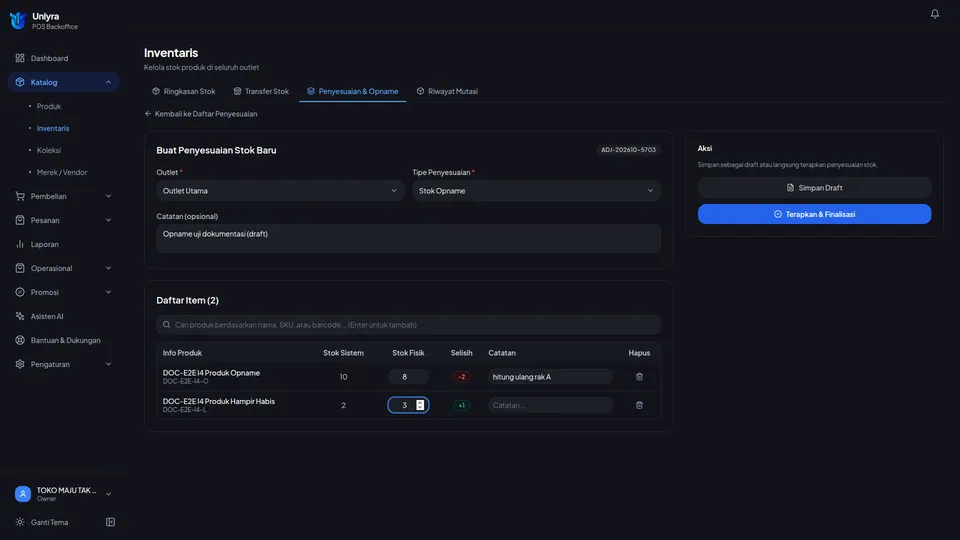Click the Ringkasan Stok tab icon
Screen dimensions: 960x540
156,91
